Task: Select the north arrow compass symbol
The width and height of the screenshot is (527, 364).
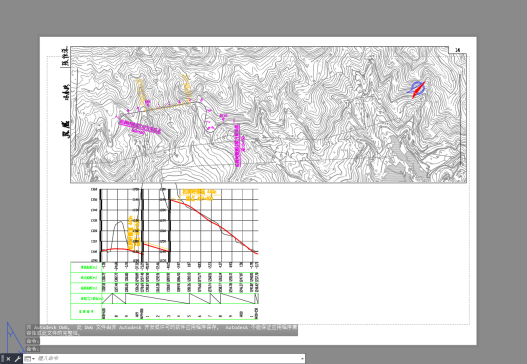Action: pos(417,89)
